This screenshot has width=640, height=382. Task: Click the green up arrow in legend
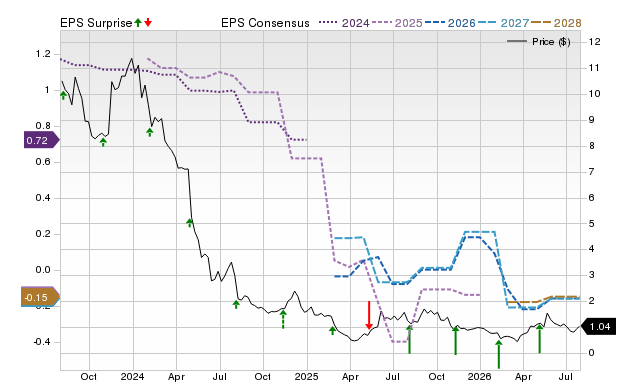138,22
